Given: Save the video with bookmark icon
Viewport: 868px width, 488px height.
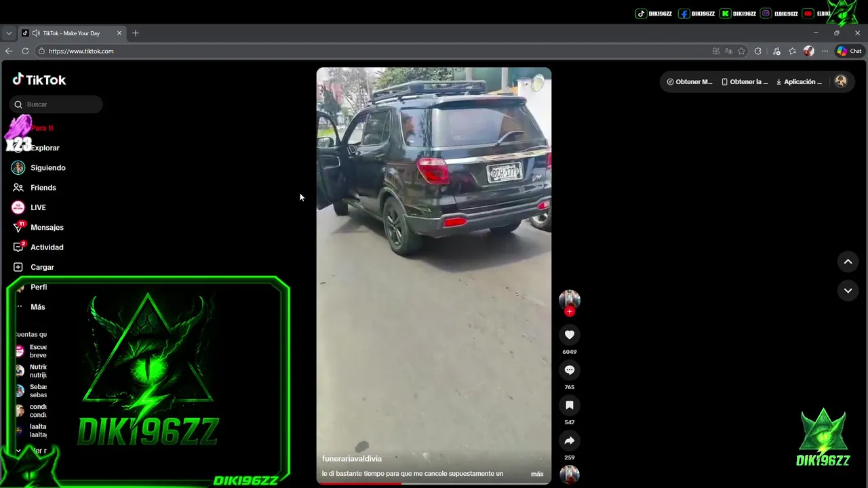Looking at the screenshot, I should pos(570,405).
